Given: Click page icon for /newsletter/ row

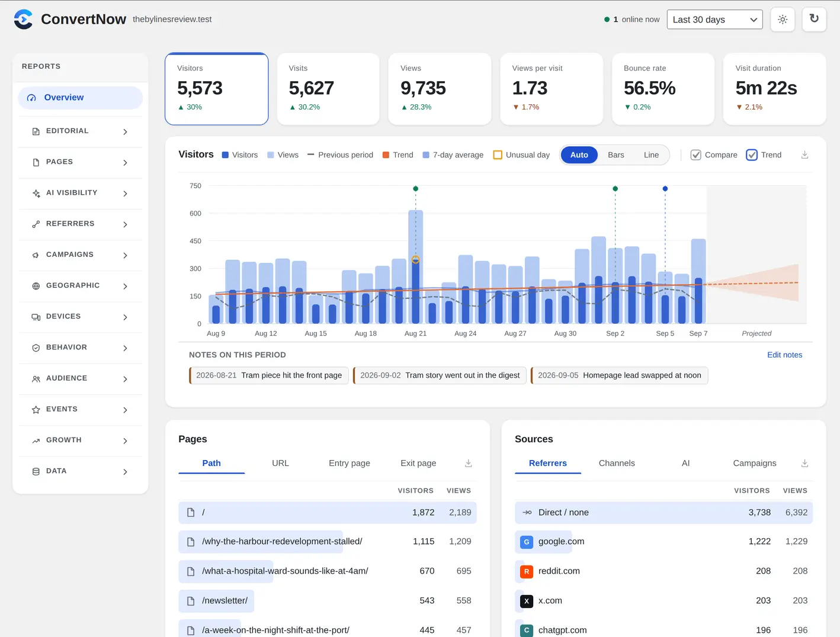Looking at the screenshot, I should pyautogui.click(x=191, y=601).
